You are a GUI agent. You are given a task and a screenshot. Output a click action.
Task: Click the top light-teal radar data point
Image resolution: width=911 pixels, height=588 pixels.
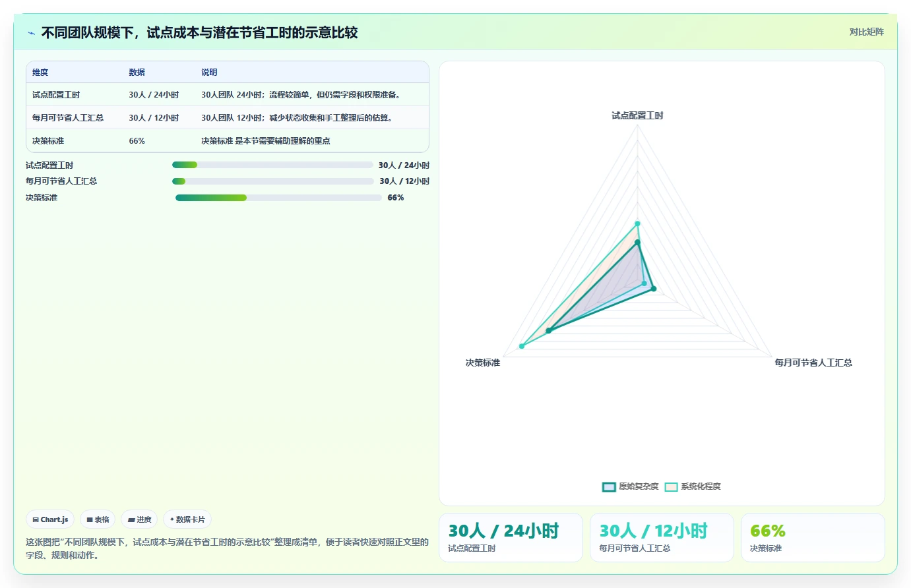[637, 224]
